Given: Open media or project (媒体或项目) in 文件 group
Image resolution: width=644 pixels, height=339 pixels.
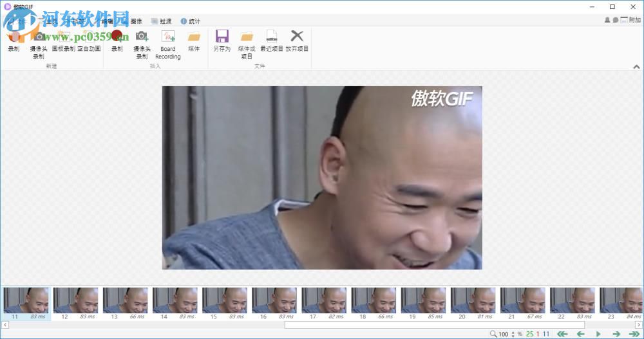Looking at the screenshot, I should click(247, 44).
